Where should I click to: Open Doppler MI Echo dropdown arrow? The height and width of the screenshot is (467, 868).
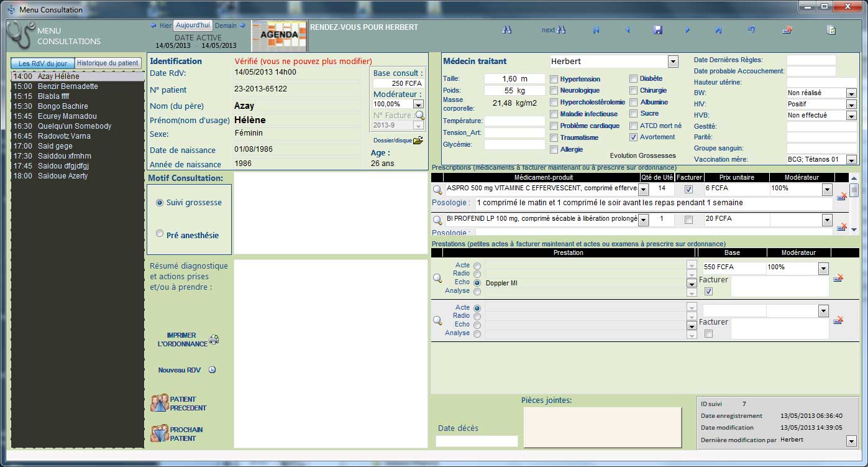pyautogui.click(x=692, y=284)
